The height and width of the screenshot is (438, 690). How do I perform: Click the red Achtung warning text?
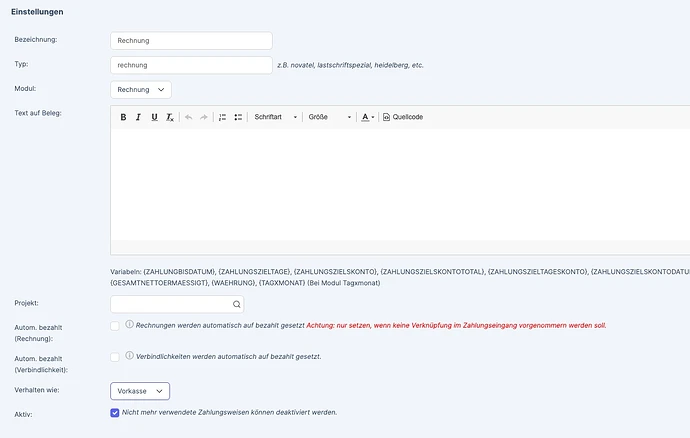click(456, 326)
